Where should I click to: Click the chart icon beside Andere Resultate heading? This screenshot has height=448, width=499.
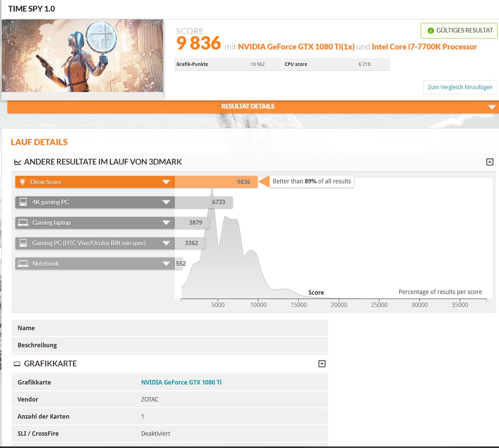pyautogui.click(x=17, y=162)
